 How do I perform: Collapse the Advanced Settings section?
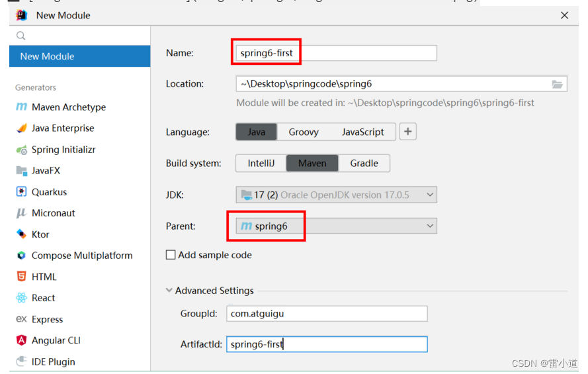click(x=169, y=291)
